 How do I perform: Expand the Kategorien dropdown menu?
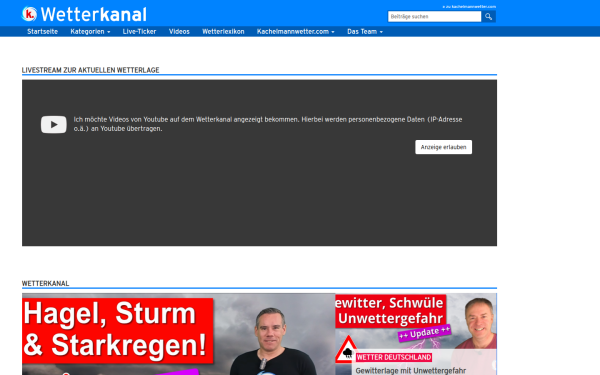tap(90, 31)
